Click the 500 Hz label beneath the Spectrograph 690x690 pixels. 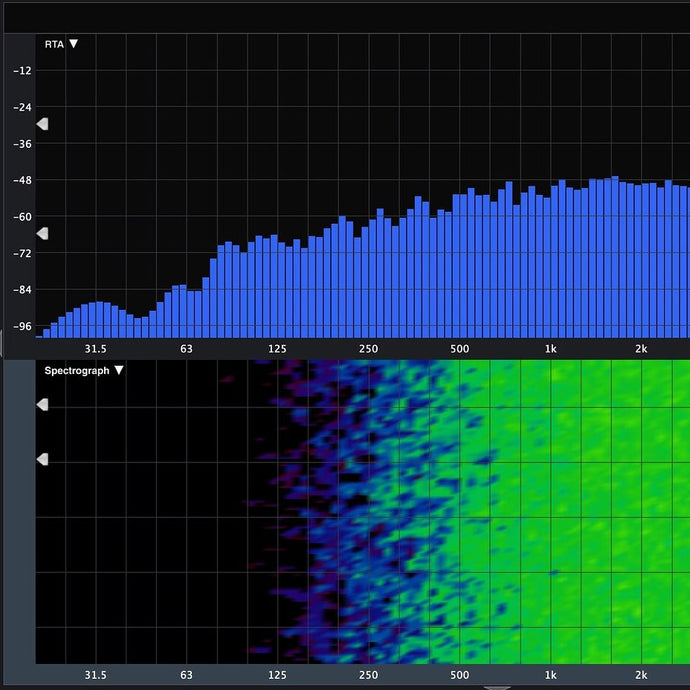pyautogui.click(x=459, y=675)
